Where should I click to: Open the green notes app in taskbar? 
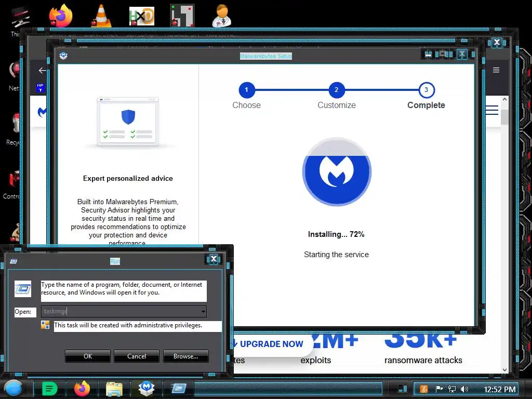49,389
